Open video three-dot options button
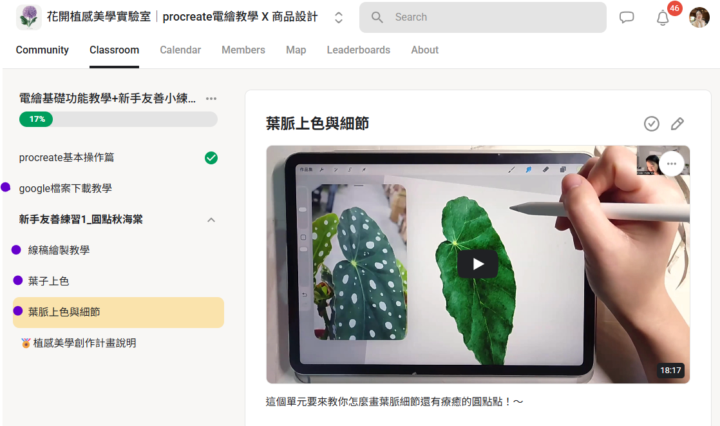720x426 pixels. click(671, 163)
